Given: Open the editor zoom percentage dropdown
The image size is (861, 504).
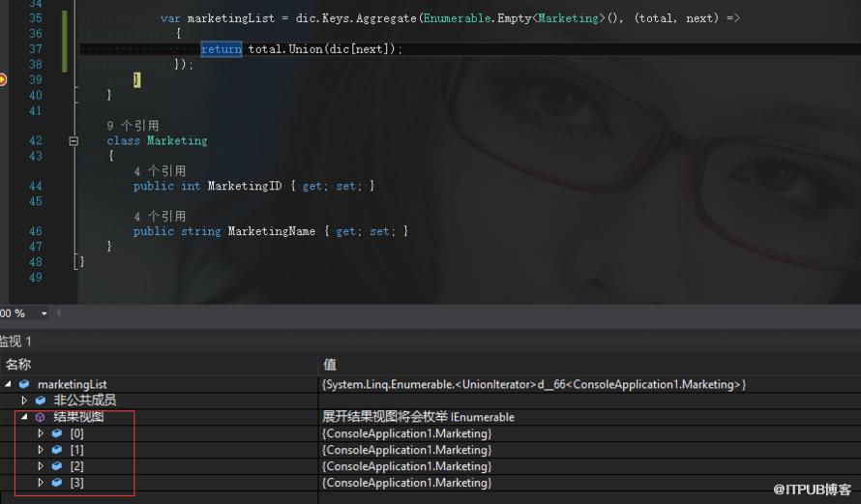Looking at the screenshot, I should (x=44, y=313).
